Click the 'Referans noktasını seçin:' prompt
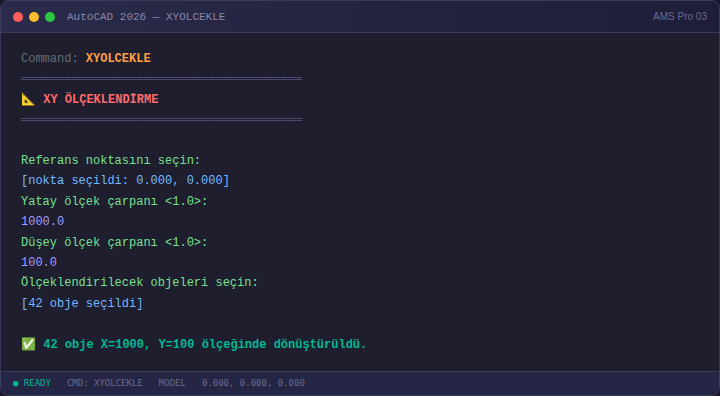The image size is (720, 396). point(111,160)
